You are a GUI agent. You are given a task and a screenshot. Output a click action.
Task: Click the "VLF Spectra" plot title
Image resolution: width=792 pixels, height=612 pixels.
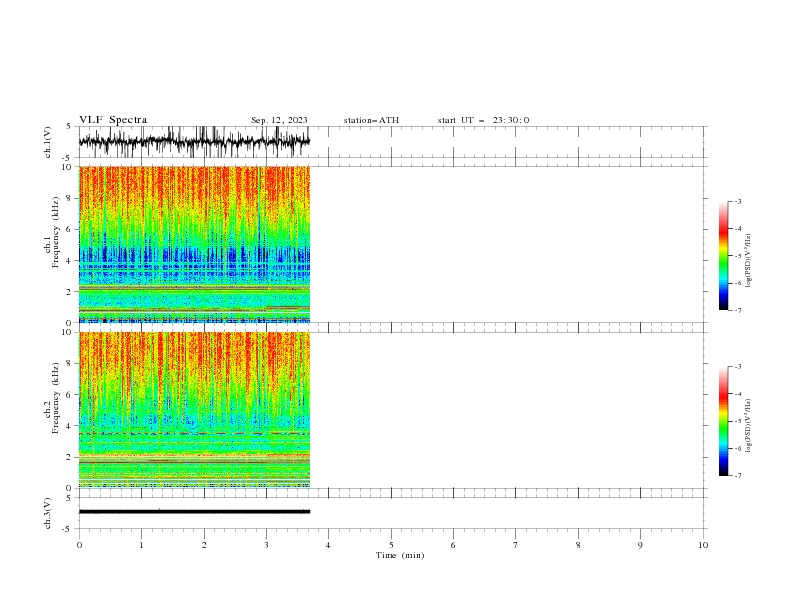[113, 120]
